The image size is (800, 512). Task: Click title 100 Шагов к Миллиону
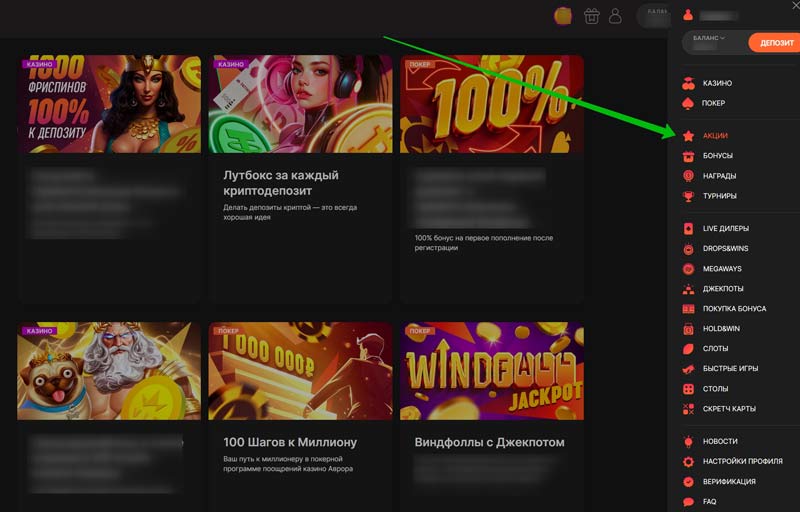point(290,442)
